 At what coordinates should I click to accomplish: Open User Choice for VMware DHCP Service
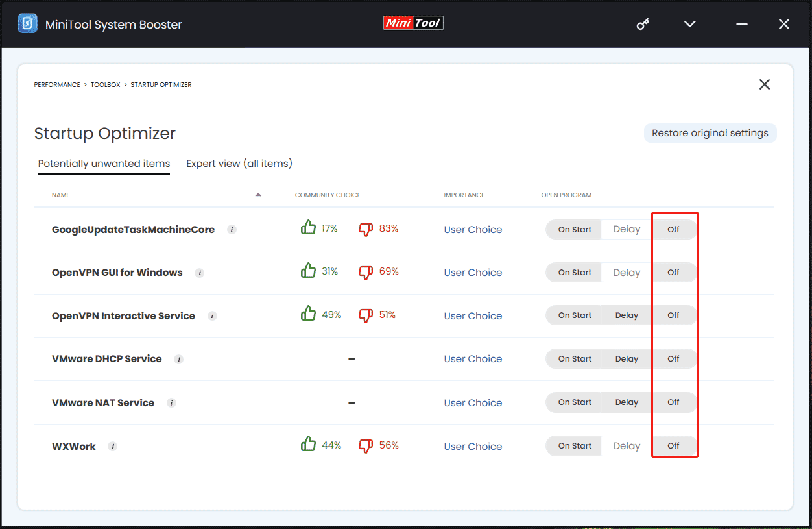(x=473, y=359)
